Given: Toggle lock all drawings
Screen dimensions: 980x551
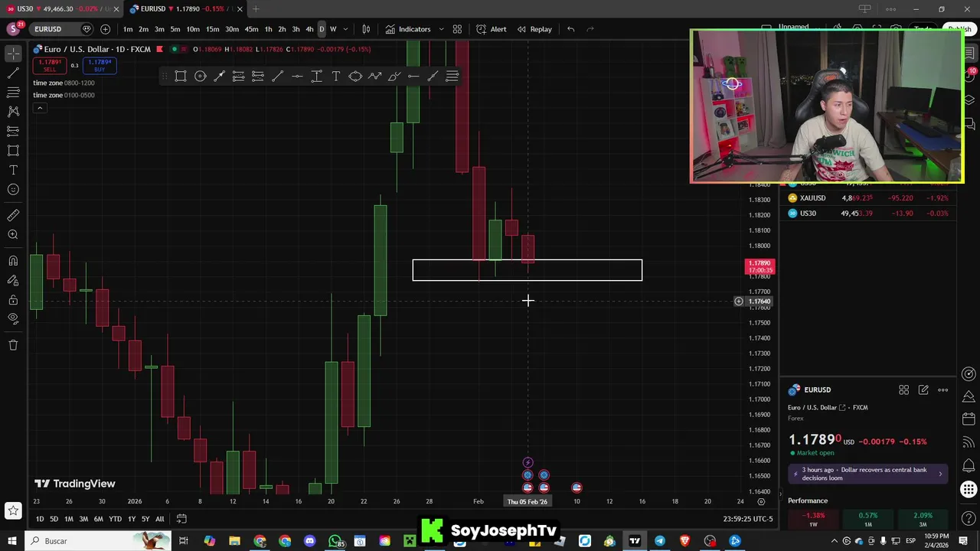Looking at the screenshot, I should 13,299.
